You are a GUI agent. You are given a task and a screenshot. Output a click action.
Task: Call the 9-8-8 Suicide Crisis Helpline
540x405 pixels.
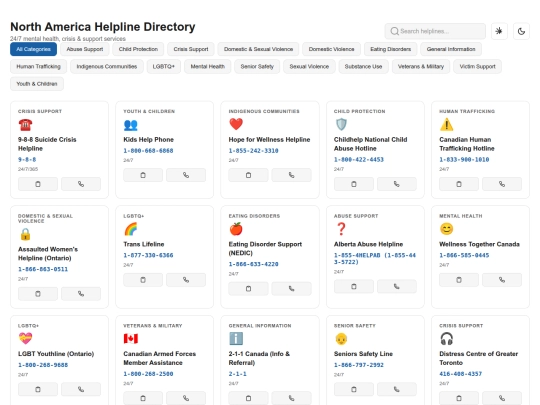coord(81,184)
